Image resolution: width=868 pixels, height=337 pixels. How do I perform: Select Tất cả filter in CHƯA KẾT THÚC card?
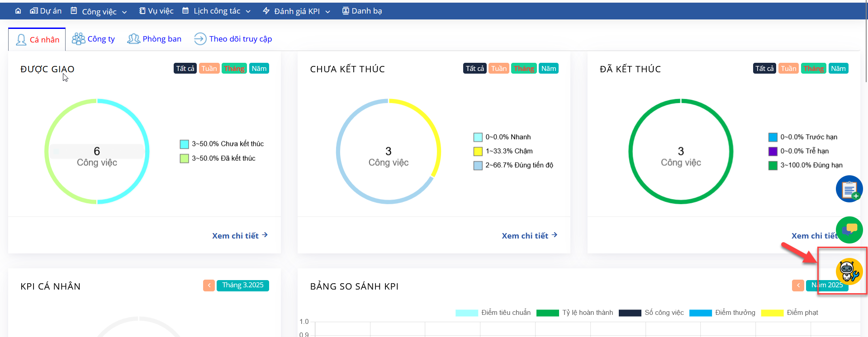point(474,68)
